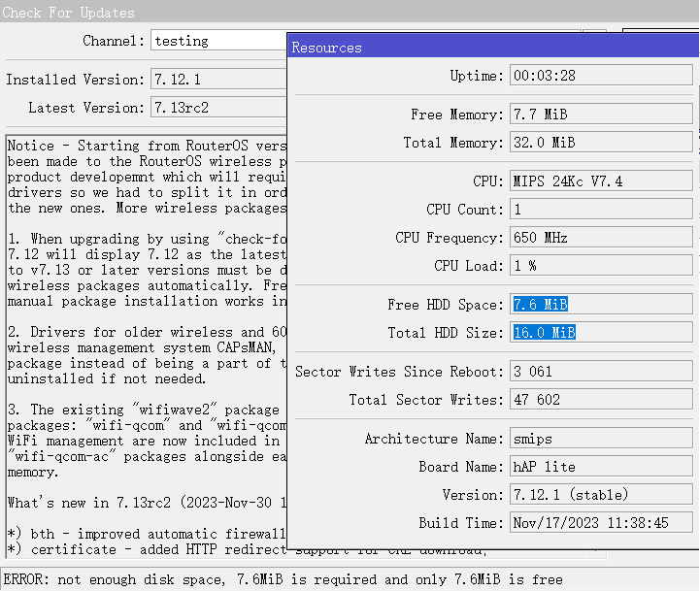Click the CPU Frequency field
This screenshot has height=591, width=700.
602,238
